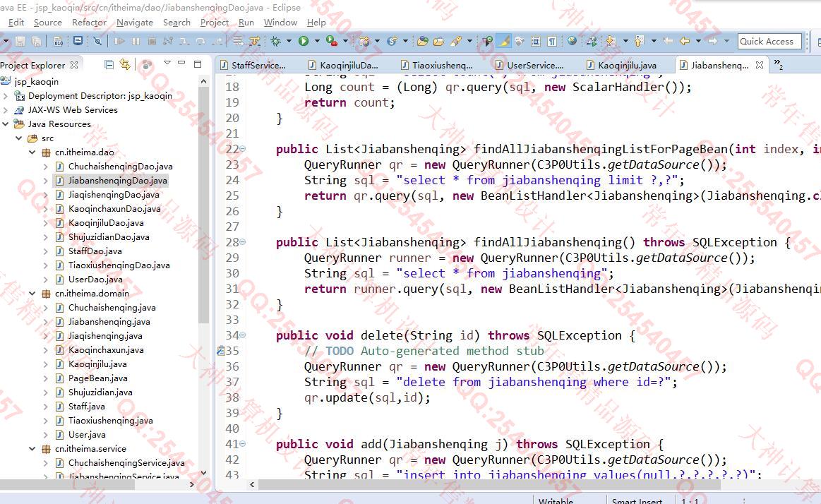Viewport: 821px width, 504px height.
Task: Click the Open Task folder icon
Action: pos(439,41)
